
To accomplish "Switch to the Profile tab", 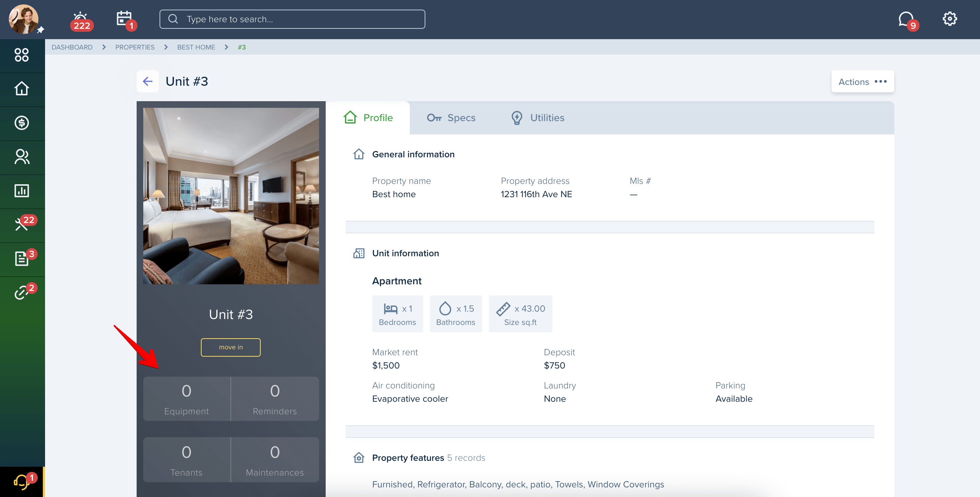I will point(367,117).
